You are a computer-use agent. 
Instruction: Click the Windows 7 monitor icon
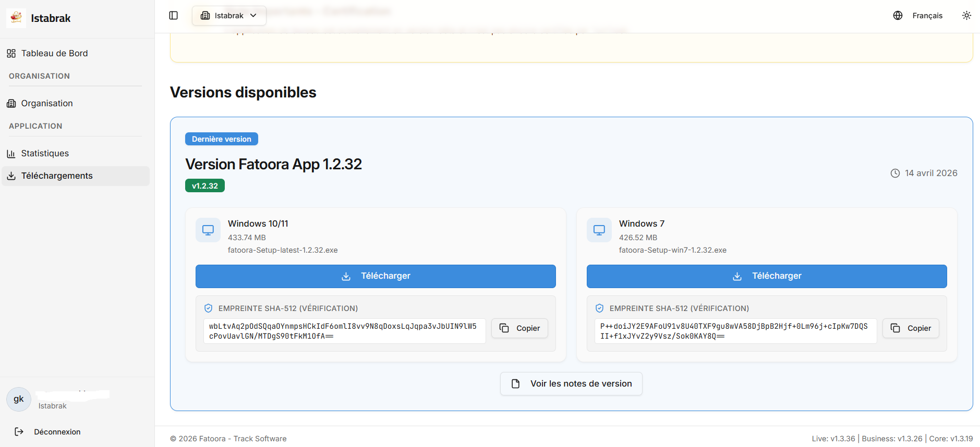[x=599, y=230]
